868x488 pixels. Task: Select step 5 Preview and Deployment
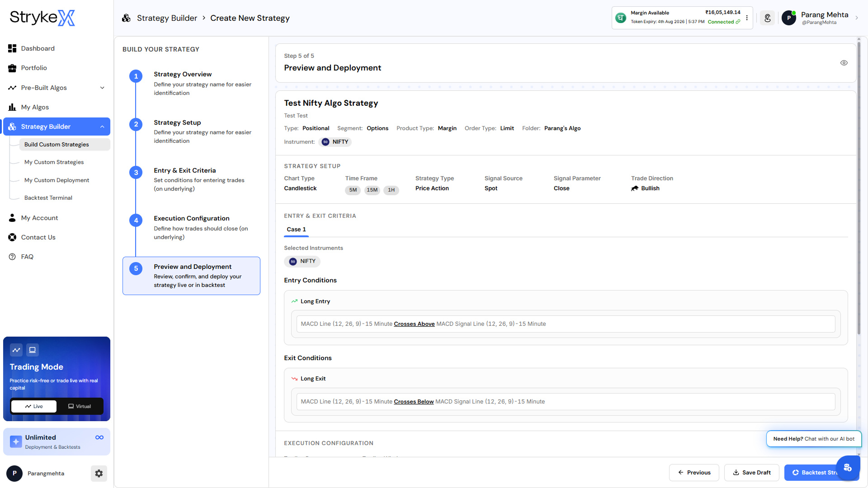point(191,276)
